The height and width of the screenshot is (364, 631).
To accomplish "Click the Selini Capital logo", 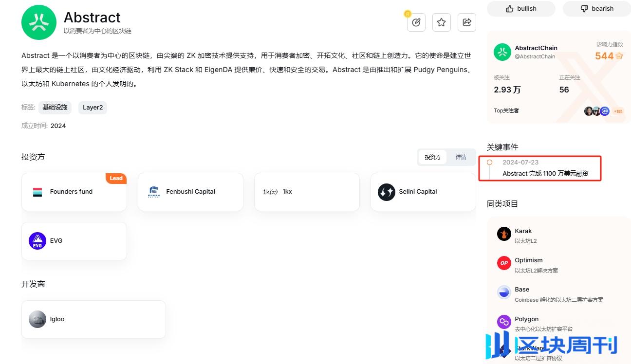I will pos(387,192).
